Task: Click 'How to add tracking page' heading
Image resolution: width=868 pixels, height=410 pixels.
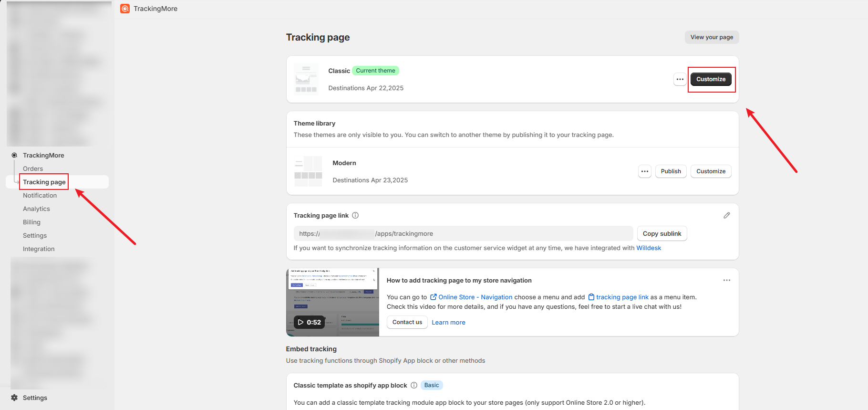Action: coord(459,280)
